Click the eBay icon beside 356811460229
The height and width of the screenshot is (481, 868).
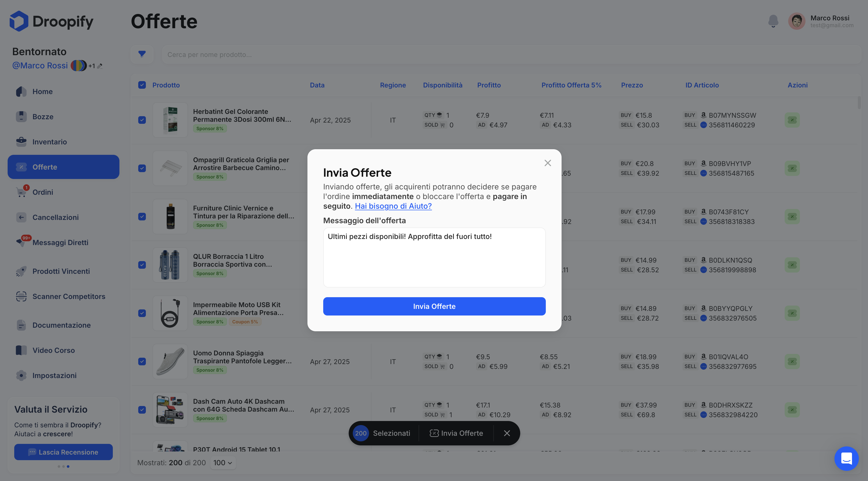[703, 125]
